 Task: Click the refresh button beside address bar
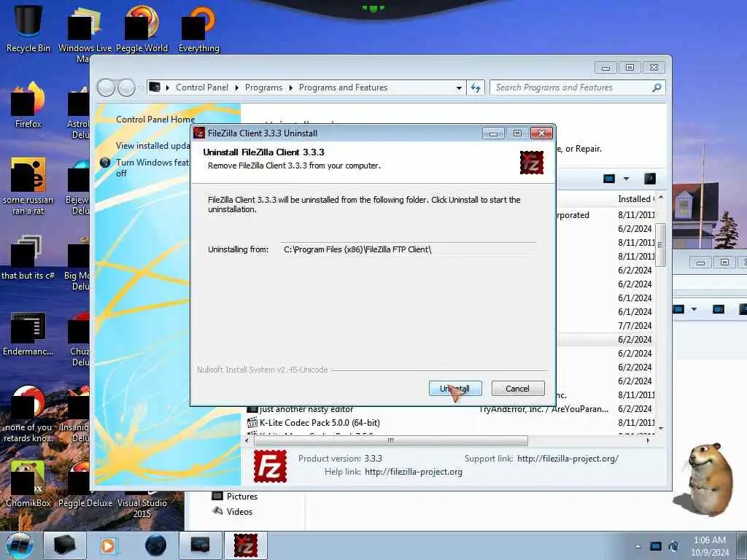(x=476, y=87)
